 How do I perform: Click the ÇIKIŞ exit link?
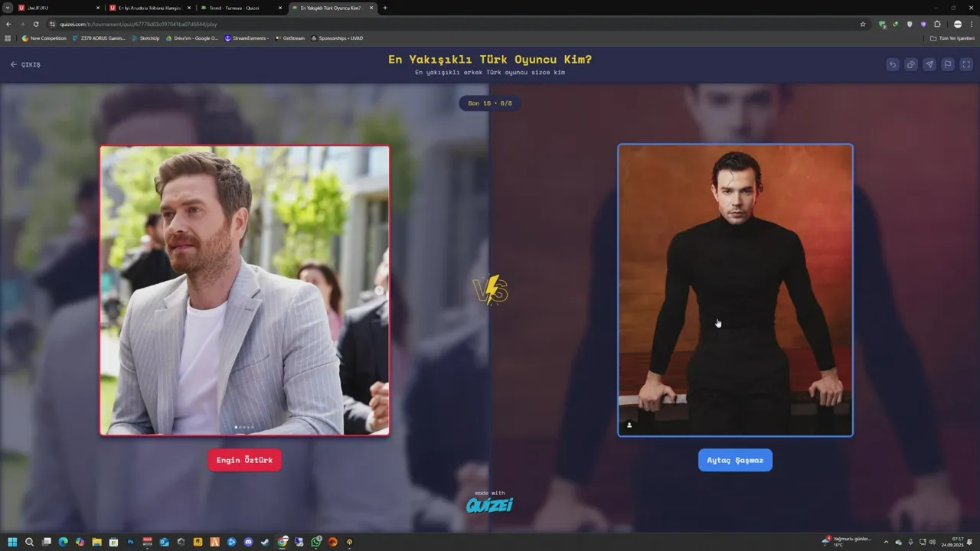(x=25, y=64)
